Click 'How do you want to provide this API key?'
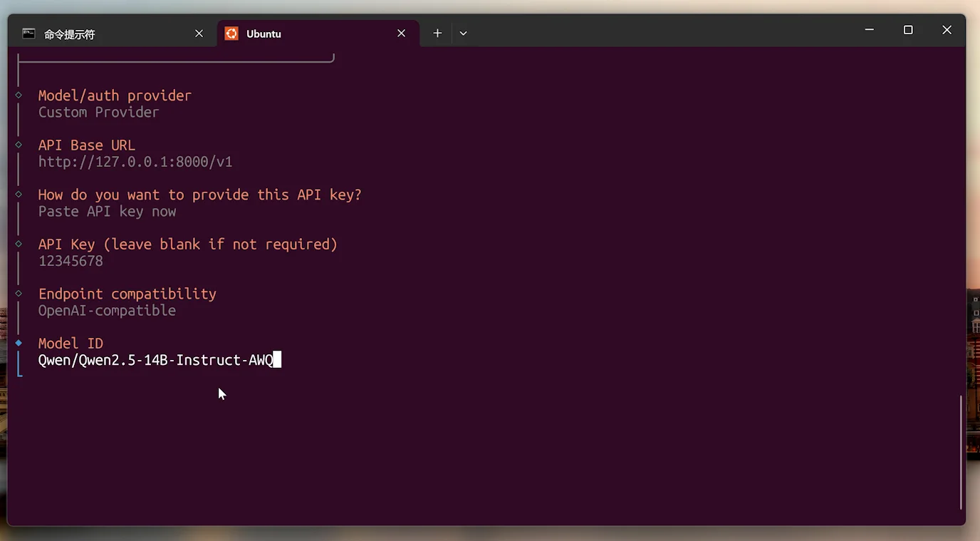Image resolution: width=980 pixels, height=541 pixels. pyautogui.click(x=199, y=195)
